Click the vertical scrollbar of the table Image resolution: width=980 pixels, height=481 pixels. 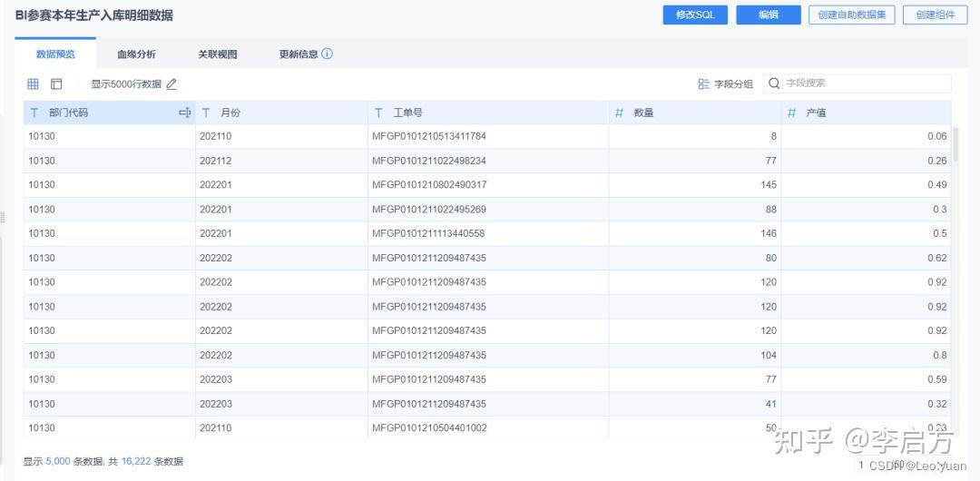pos(955,144)
